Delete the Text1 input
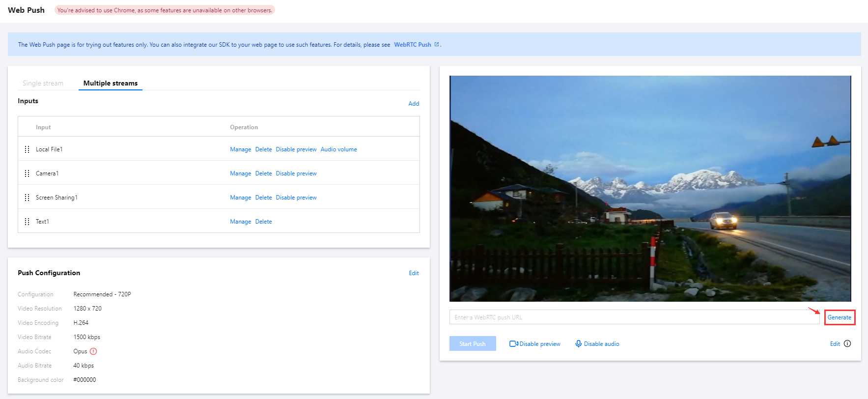Screen dimensions: 868x399 coord(263,222)
